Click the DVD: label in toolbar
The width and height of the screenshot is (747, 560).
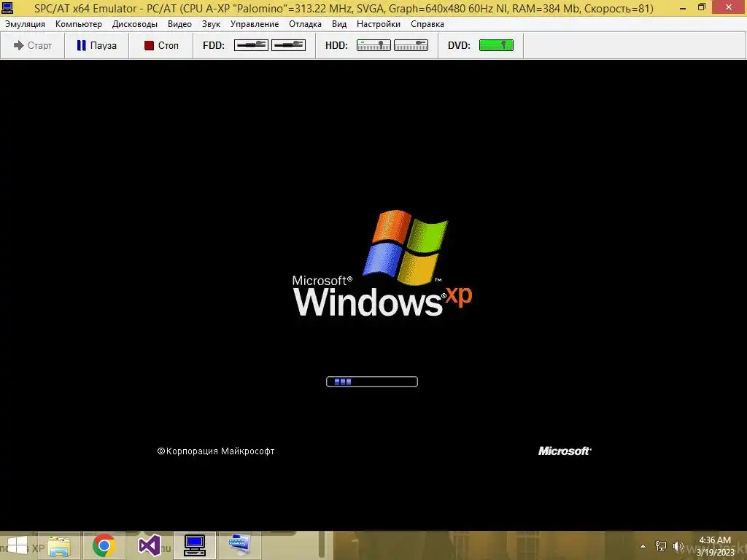(459, 45)
